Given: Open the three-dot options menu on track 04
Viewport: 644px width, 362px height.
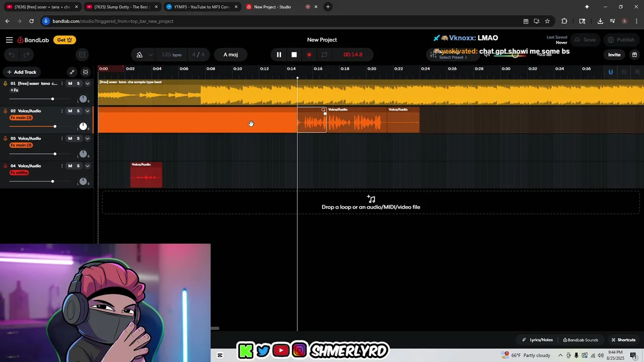Looking at the screenshot, I should pos(62,165).
